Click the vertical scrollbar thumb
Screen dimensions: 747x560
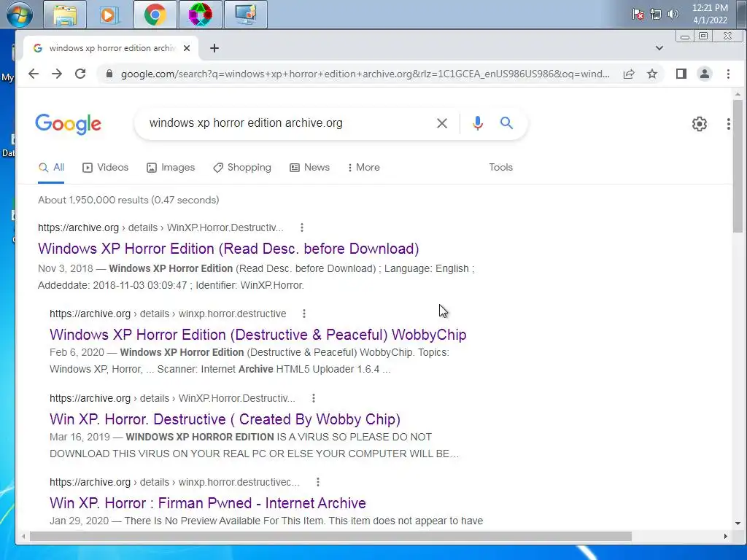(738, 166)
